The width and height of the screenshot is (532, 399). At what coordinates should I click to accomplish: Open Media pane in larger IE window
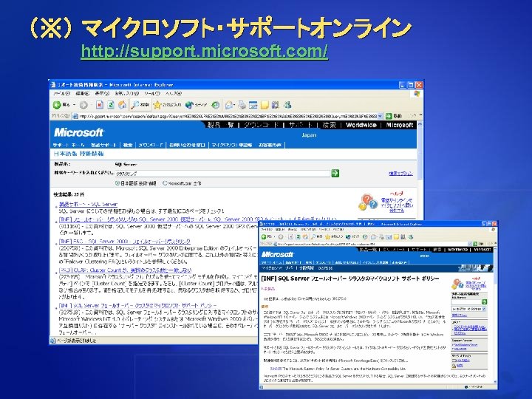click(196, 105)
